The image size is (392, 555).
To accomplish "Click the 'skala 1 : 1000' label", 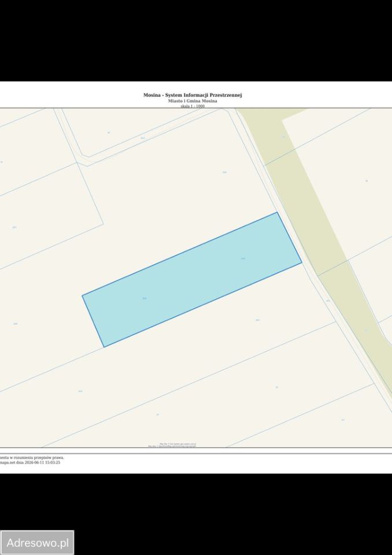I will (193, 106).
